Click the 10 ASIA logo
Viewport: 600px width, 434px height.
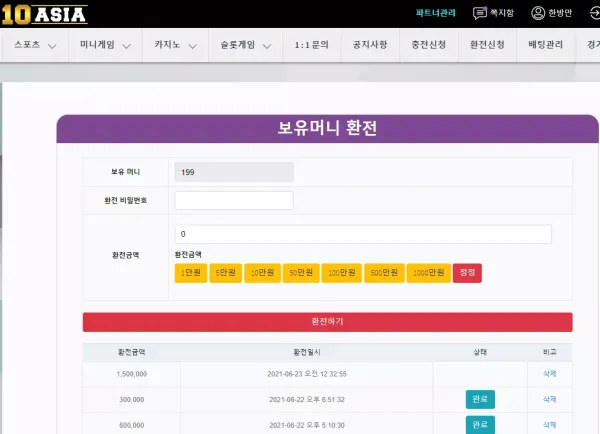point(44,15)
